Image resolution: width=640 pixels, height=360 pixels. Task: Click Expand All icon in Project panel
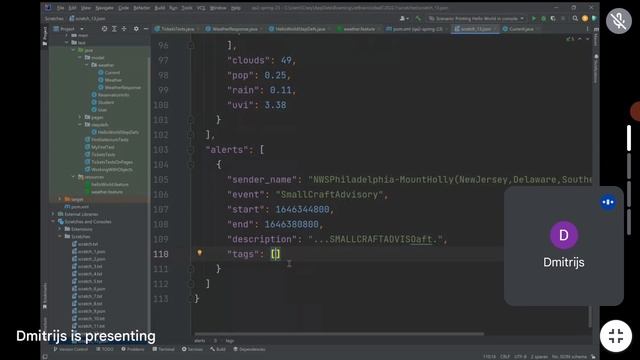pyautogui.click(x=114, y=29)
